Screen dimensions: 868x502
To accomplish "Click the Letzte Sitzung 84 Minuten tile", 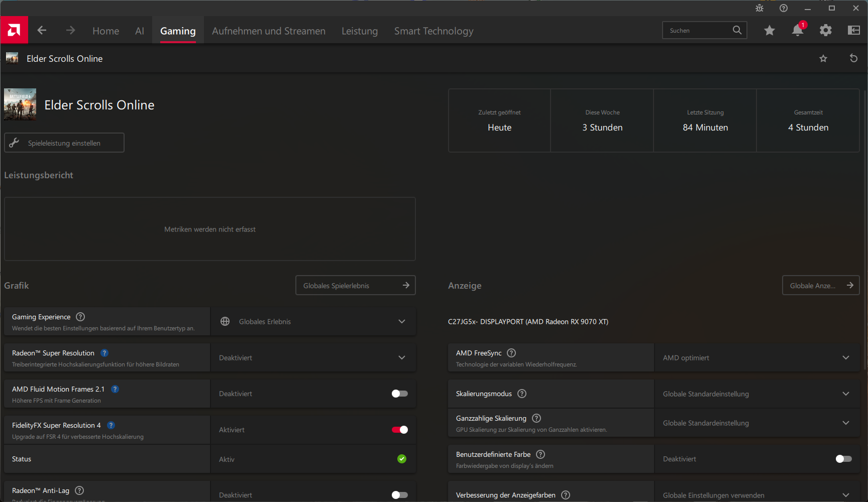I will [x=705, y=120].
